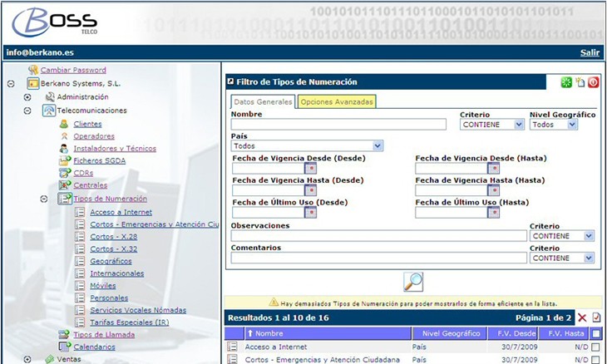Click the green icon in filter header

(x=565, y=82)
